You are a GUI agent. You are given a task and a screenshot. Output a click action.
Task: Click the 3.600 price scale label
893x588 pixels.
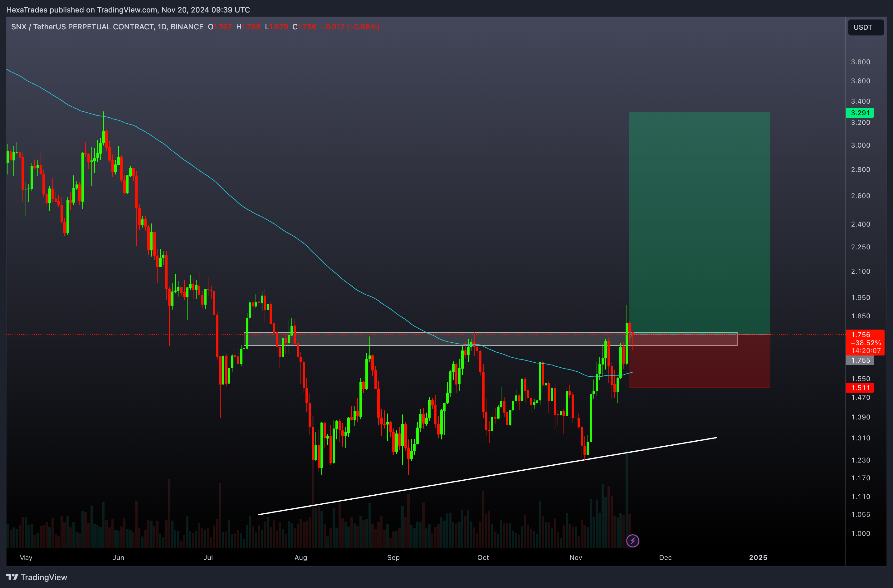[x=860, y=81]
